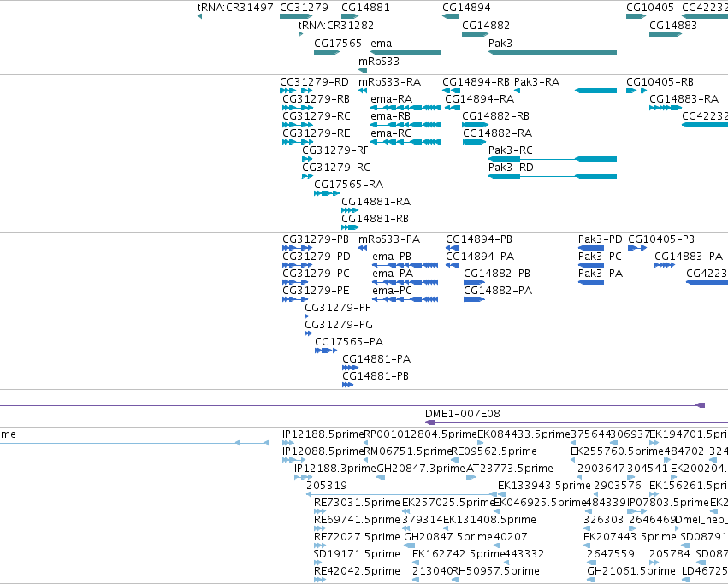Click the Pak3-RA transcript
The image size is (728, 584).
(565, 91)
